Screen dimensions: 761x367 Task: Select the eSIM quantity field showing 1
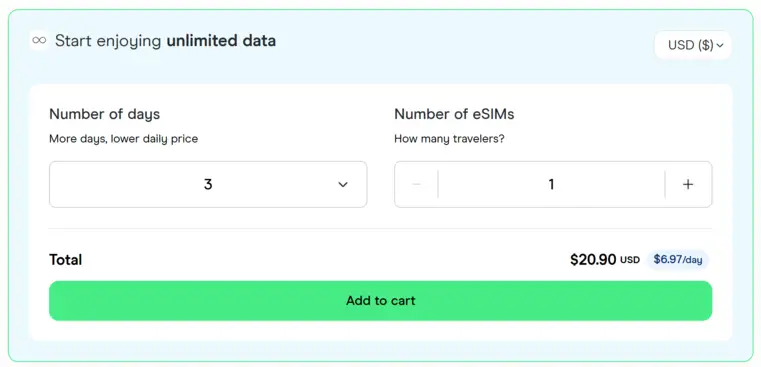(x=551, y=184)
